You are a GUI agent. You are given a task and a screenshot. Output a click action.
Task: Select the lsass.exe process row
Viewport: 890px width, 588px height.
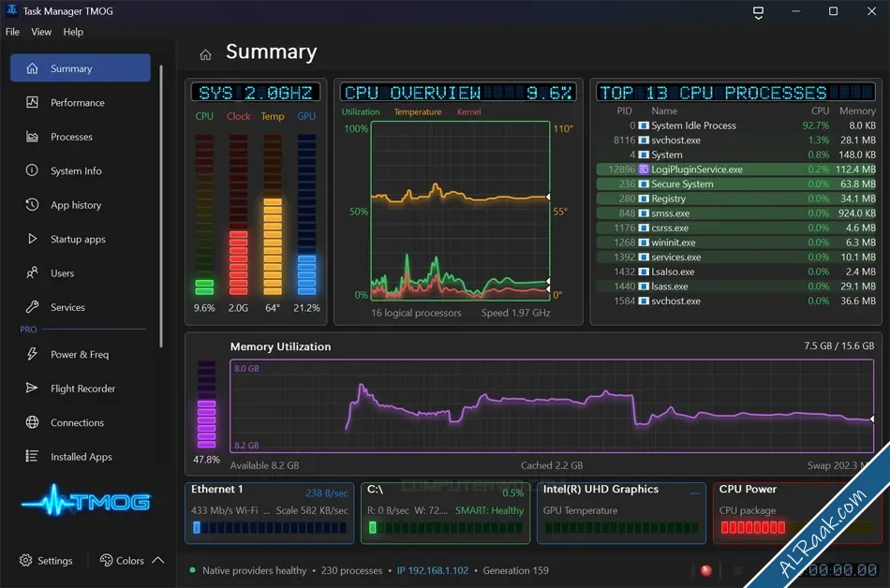click(735, 287)
